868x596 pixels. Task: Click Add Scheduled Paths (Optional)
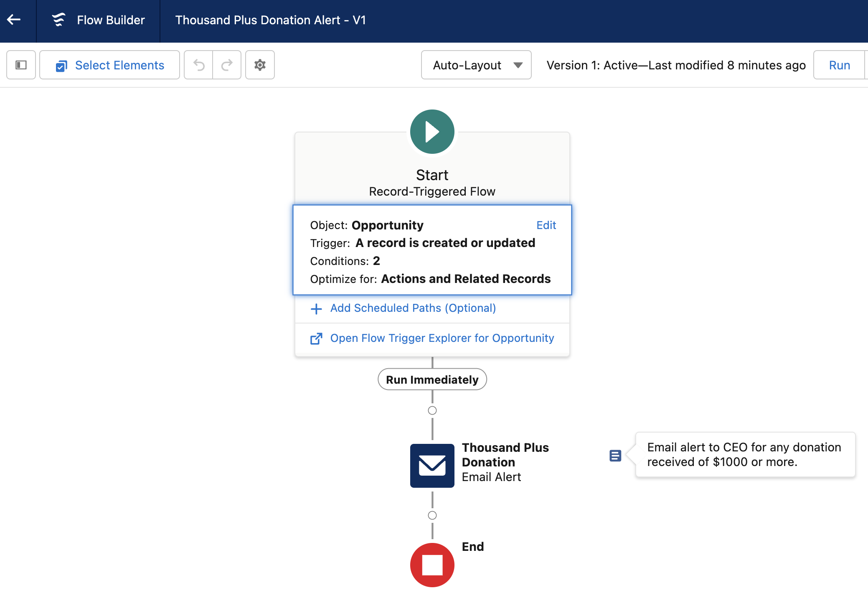[413, 308]
